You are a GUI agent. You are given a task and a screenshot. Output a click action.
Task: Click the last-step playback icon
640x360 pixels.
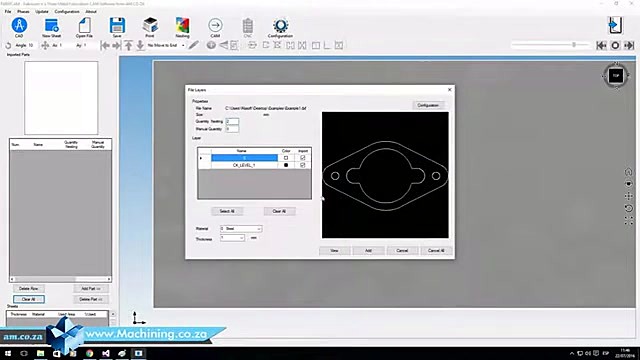click(629, 45)
